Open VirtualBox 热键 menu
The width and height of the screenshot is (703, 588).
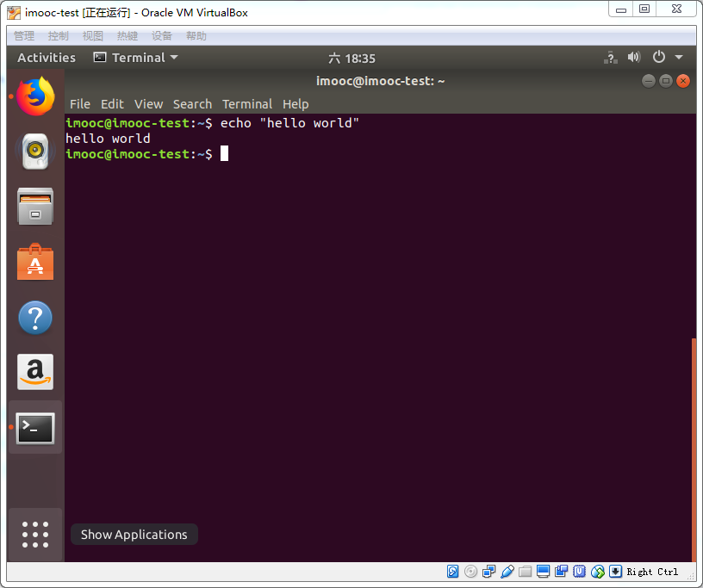[x=128, y=36]
